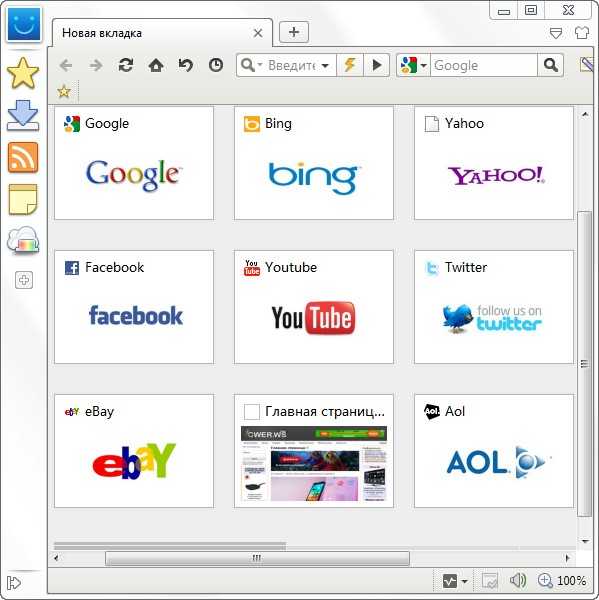Screen dimensions: 599x600
Task: Click the notes pencil icon in the toolbar
Action: click(588, 65)
